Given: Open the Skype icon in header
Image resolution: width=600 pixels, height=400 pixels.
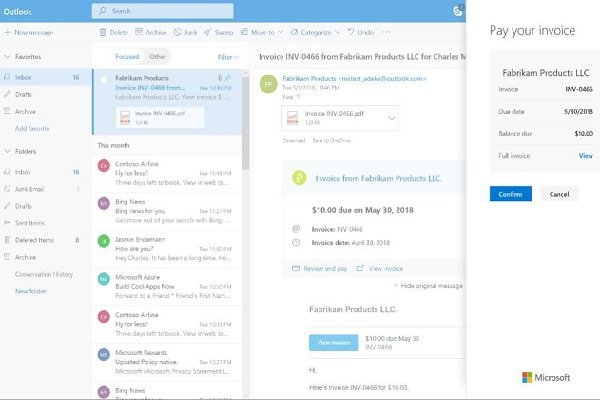Looking at the screenshot, I should click(x=457, y=11).
